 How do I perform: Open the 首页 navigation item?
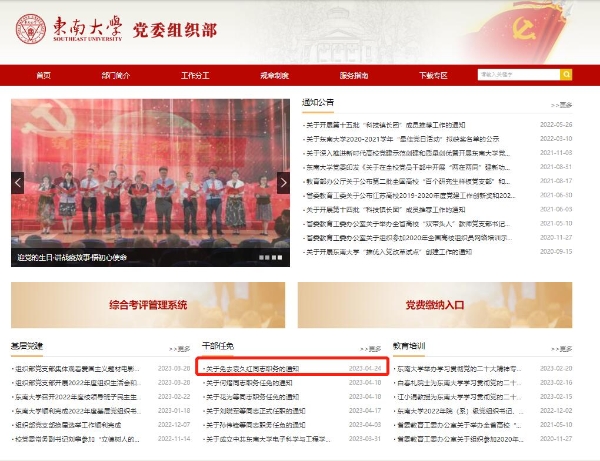(x=43, y=75)
